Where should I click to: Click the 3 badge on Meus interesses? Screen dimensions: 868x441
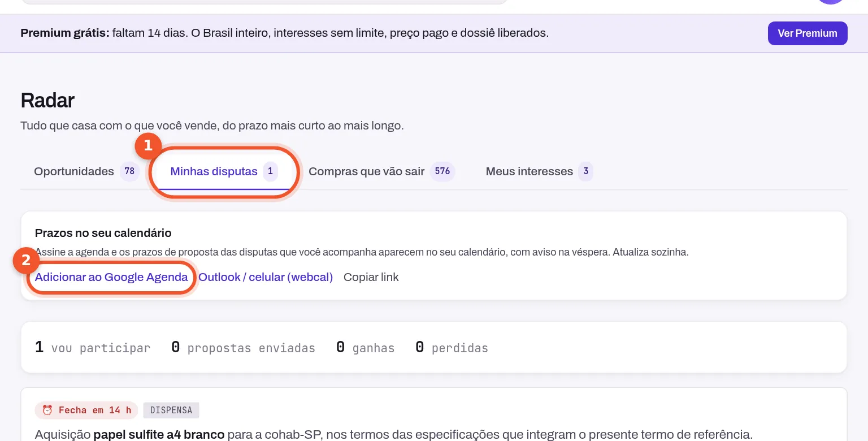585,171
